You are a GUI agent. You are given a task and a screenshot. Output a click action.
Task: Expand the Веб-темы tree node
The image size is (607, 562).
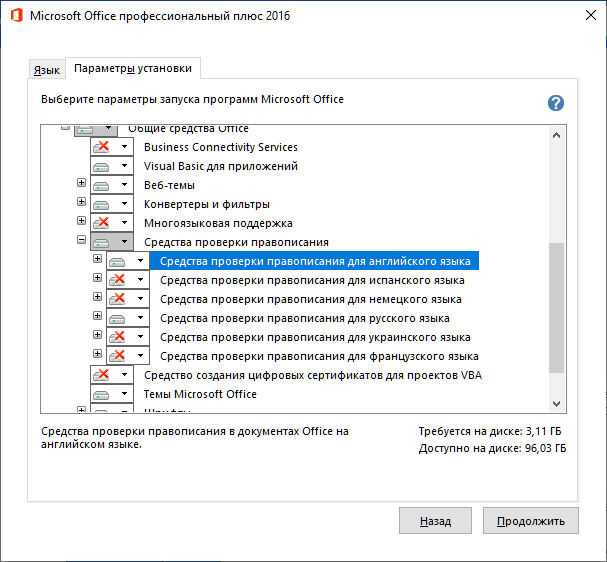82,184
